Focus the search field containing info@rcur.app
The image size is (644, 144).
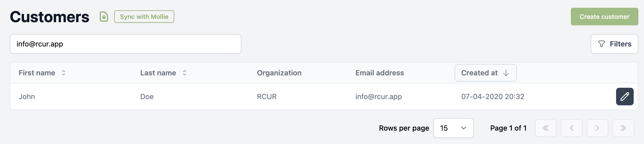126,44
